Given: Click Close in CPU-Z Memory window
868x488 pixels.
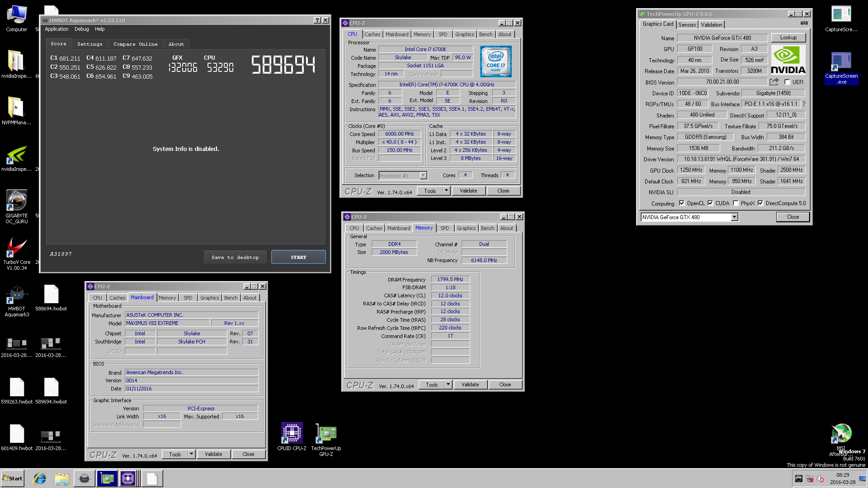Looking at the screenshot, I should 505,385.
